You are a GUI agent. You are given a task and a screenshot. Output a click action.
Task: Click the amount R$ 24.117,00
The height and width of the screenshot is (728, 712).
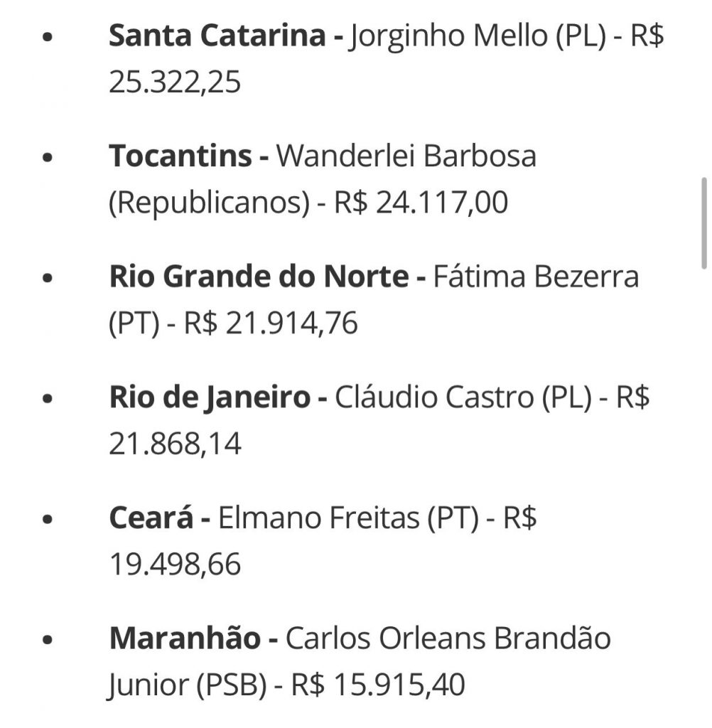(421, 204)
